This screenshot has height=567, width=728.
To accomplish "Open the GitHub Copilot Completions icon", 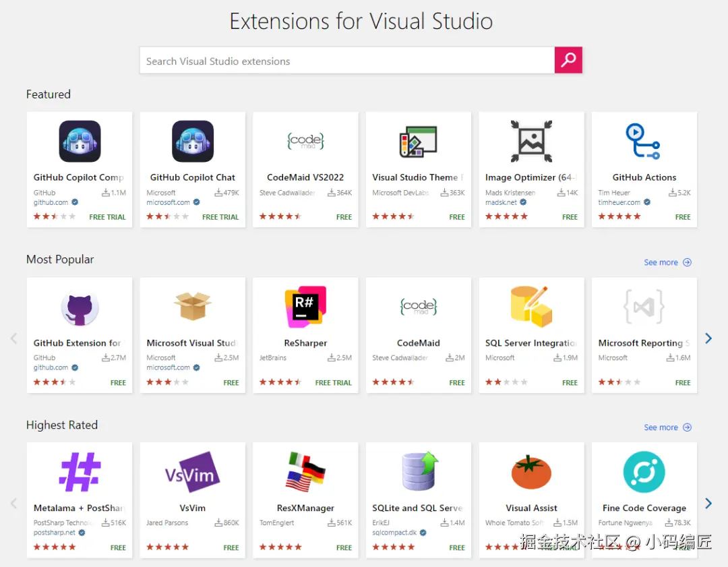I will pos(80,141).
